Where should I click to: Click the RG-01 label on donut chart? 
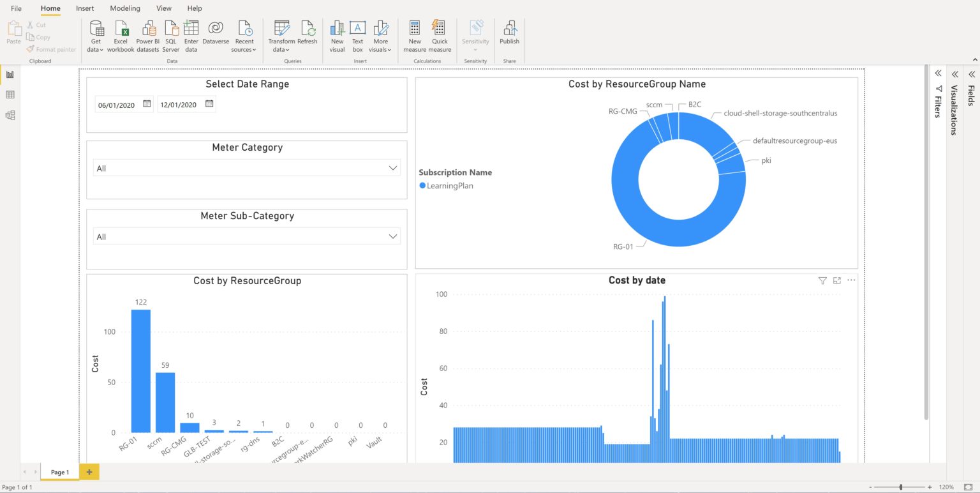623,246
